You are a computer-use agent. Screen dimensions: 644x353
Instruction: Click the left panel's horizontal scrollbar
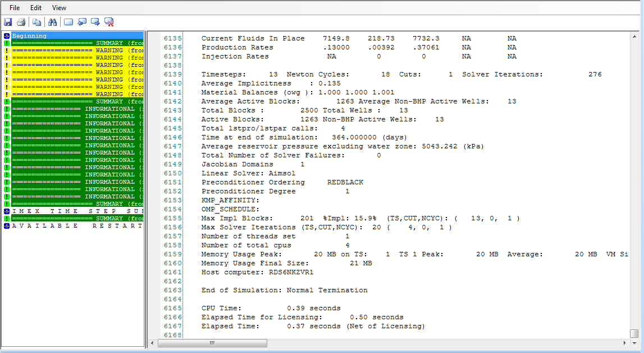point(73,343)
